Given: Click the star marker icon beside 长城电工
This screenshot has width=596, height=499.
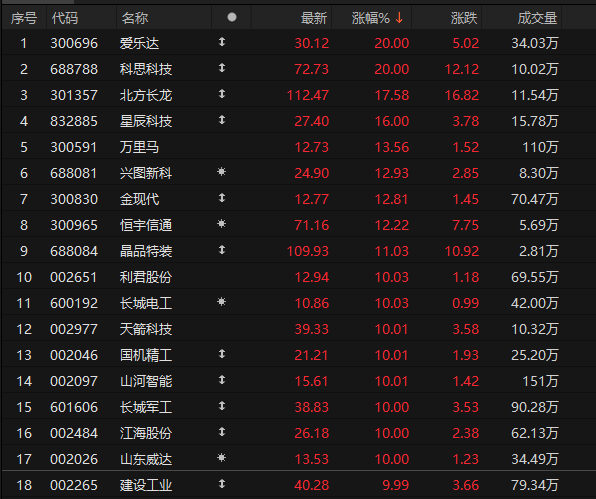Looking at the screenshot, I should click(221, 302).
